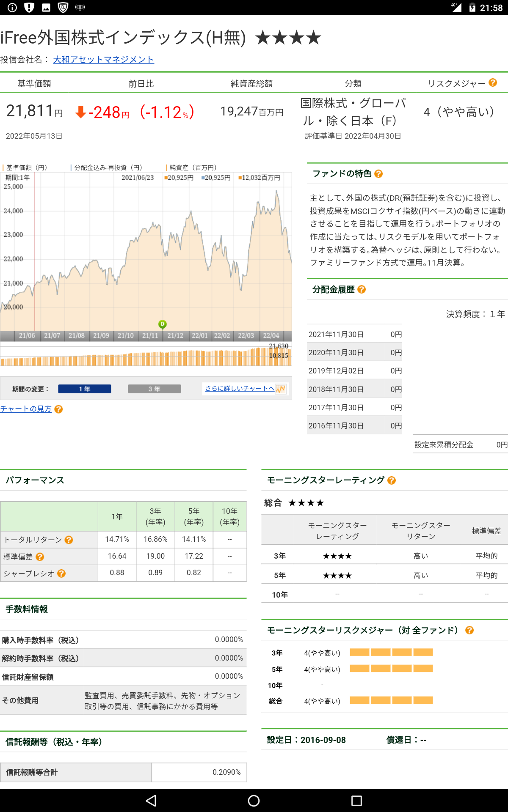
Task: Select the 2016年11月30日 distribution row
Action: (354, 426)
